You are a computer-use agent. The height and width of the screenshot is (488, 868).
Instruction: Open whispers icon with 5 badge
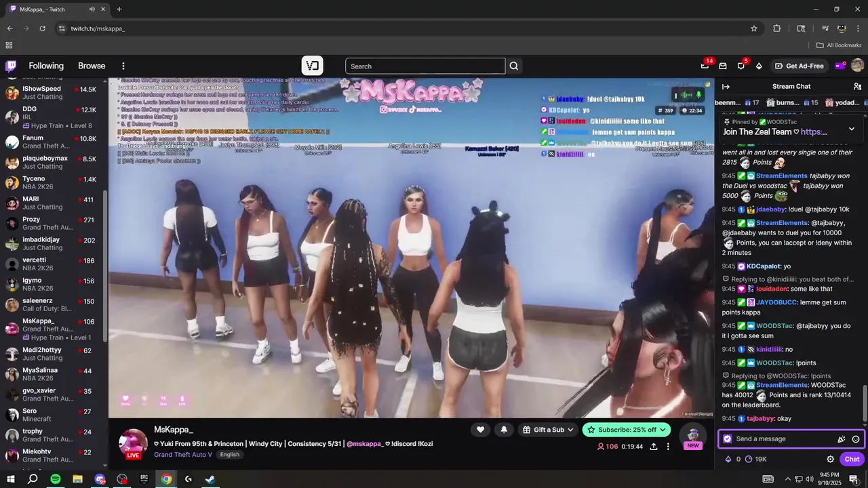tap(741, 66)
